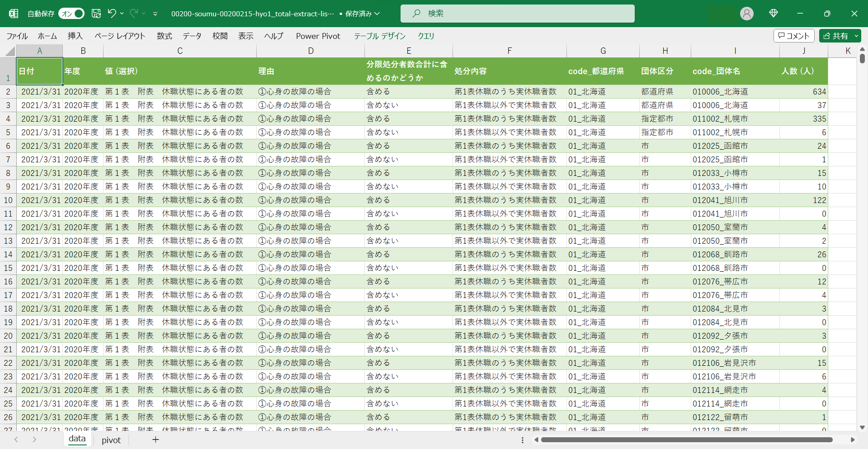Open the user account profile icon
Image resolution: width=868 pixels, height=449 pixels.
(x=746, y=14)
